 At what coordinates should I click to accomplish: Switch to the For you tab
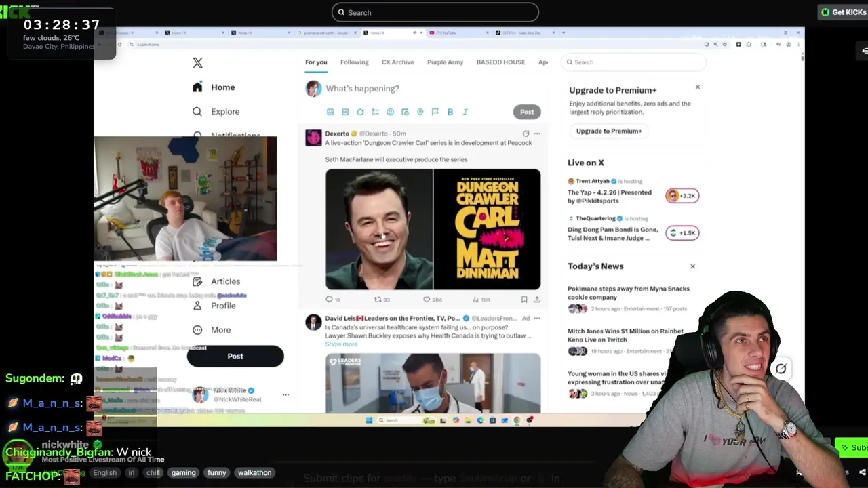(316, 62)
